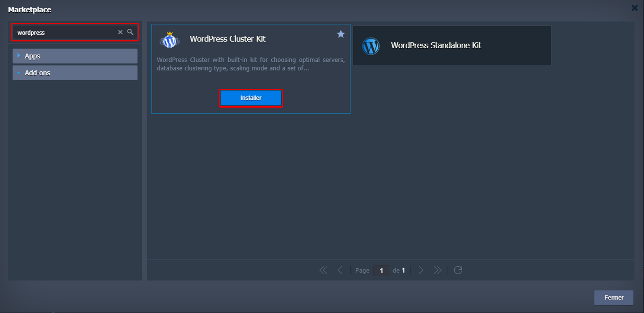Click the magnifier search icon
The height and width of the screenshot is (313, 644).
tap(130, 32)
